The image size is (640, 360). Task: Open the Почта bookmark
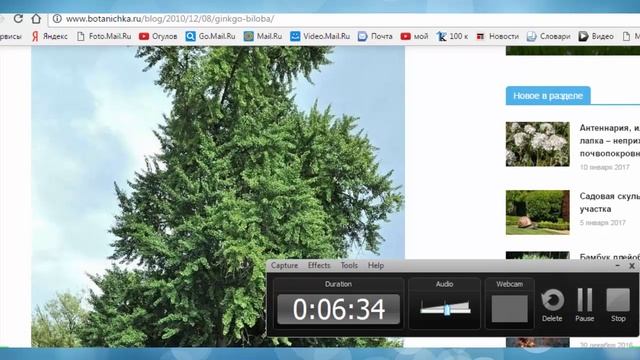click(x=375, y=36)
